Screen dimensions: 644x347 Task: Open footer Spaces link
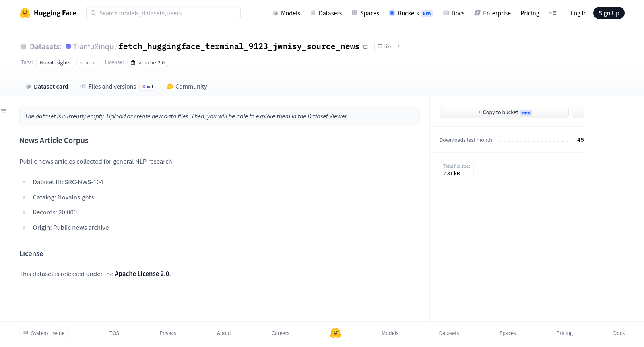click(508, 333)
